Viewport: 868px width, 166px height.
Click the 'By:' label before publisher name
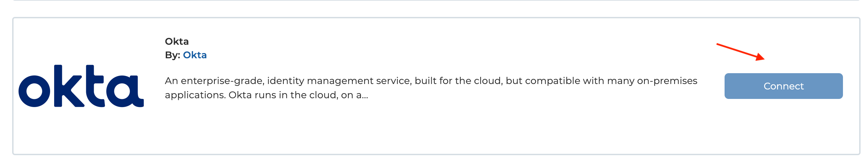point(173,55)
